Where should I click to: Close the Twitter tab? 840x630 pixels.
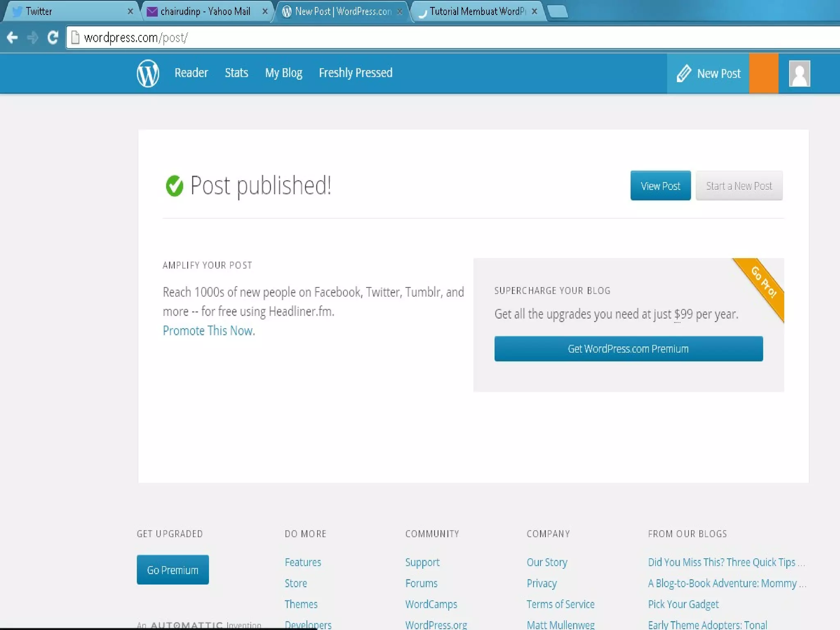130,11
